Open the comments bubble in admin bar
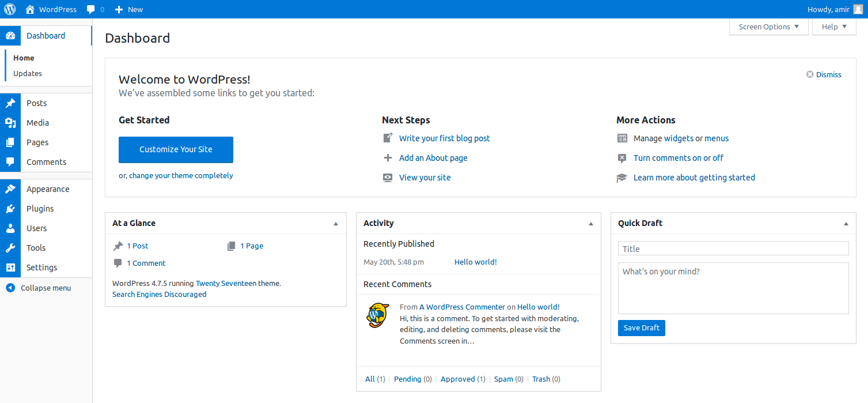This screenshot has height=403, width=868. (x=91, y=10)
